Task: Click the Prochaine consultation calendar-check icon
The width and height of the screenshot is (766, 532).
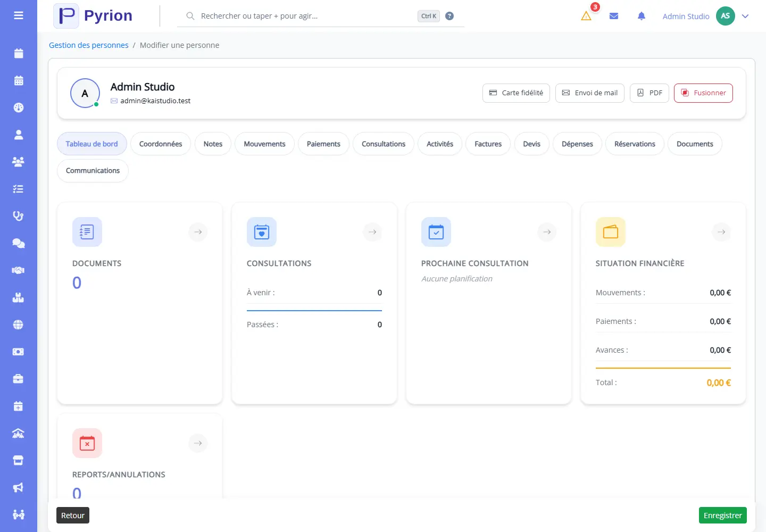Action: click(436, 232)
